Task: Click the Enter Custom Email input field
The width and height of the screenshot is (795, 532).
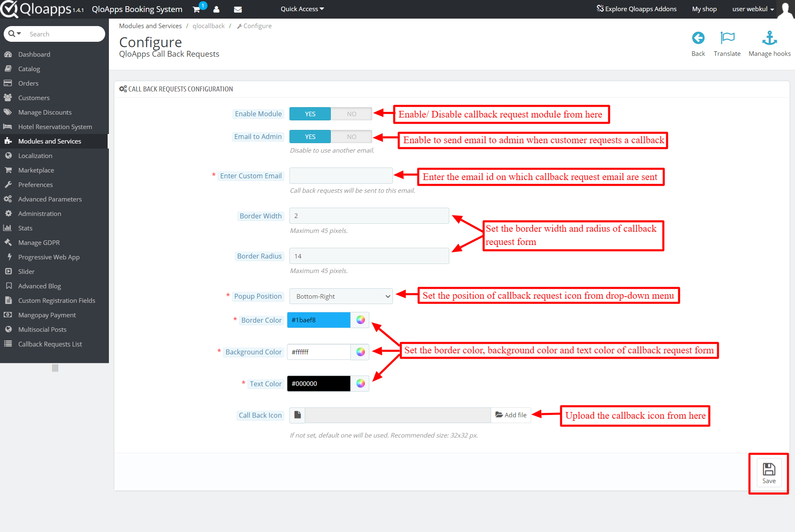Action: click(x=341, y=176)
